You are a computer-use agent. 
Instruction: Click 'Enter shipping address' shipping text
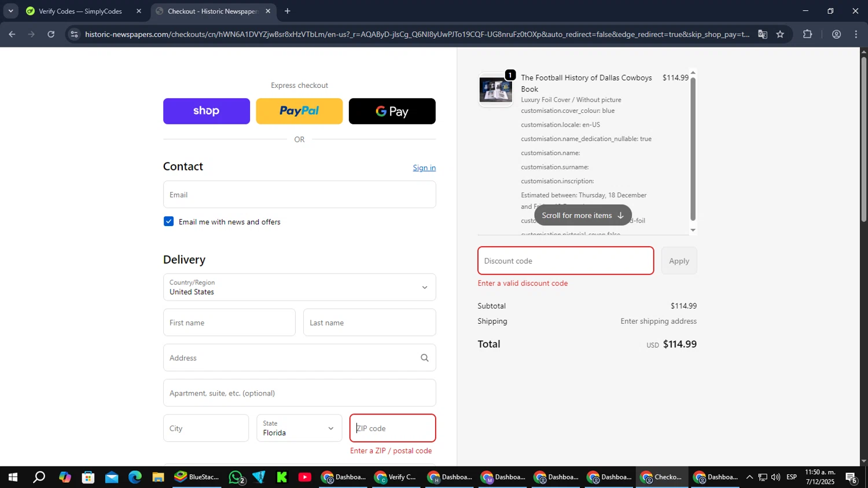click(x=659, y=321)
